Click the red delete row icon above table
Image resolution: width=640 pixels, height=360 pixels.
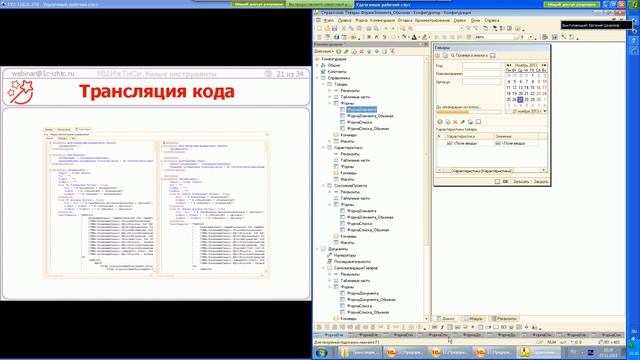(455, 122)
